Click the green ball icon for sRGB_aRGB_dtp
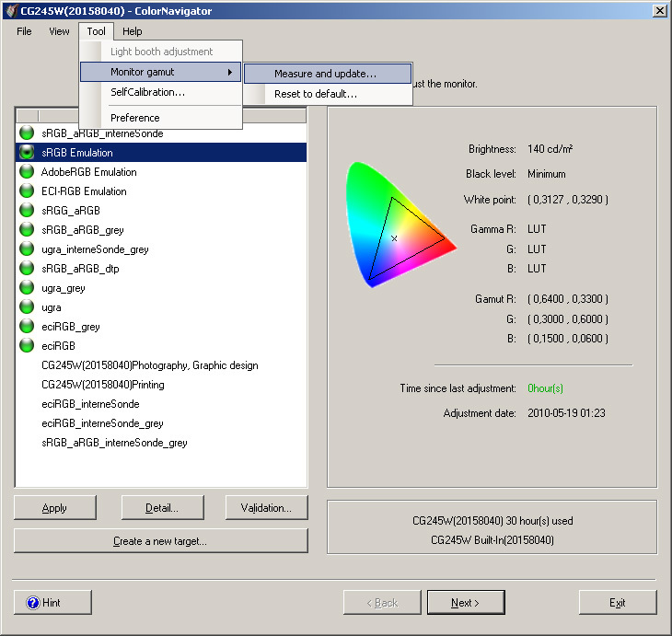Image resolution: width=672 pixels, height=636 pixels. click(27, 268)
